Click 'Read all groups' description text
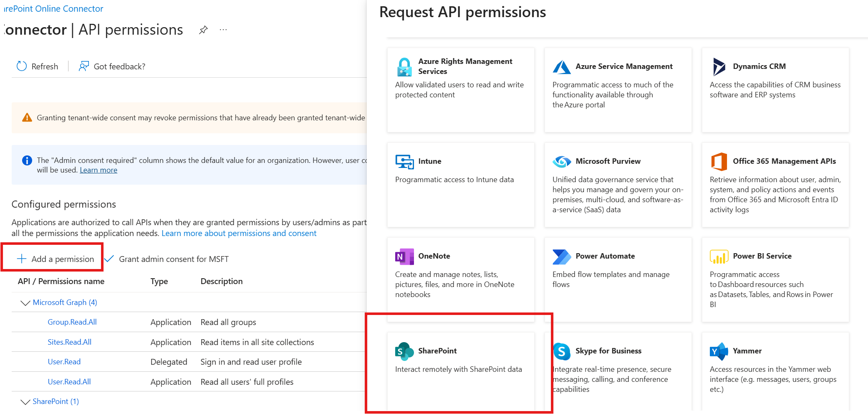The image size is (868, 414). [228, 322]
